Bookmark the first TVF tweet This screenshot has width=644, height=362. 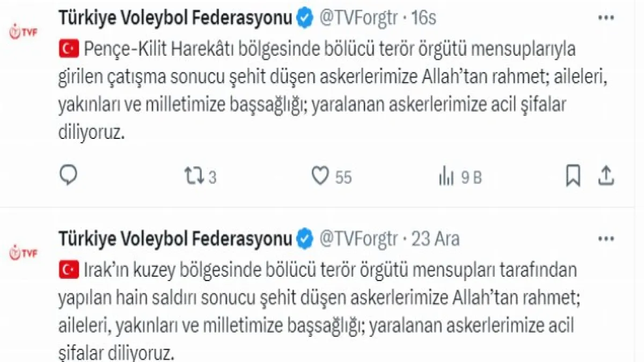pos(573,176)
